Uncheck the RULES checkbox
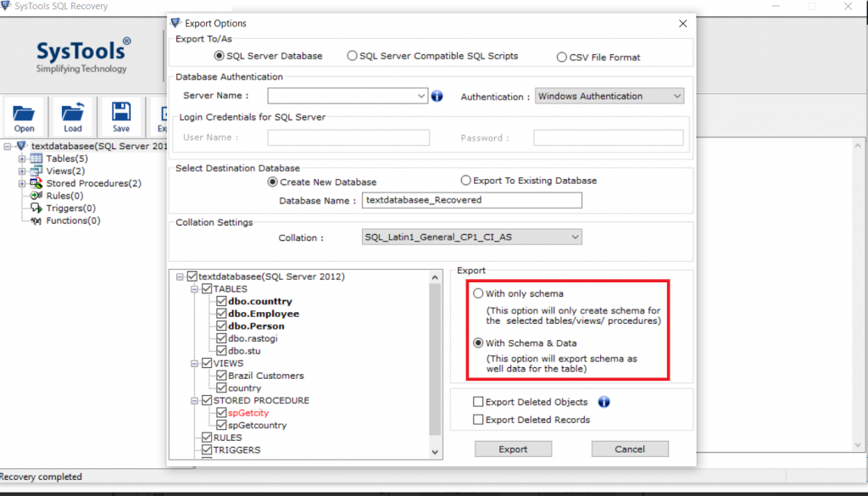 point(207,437)
